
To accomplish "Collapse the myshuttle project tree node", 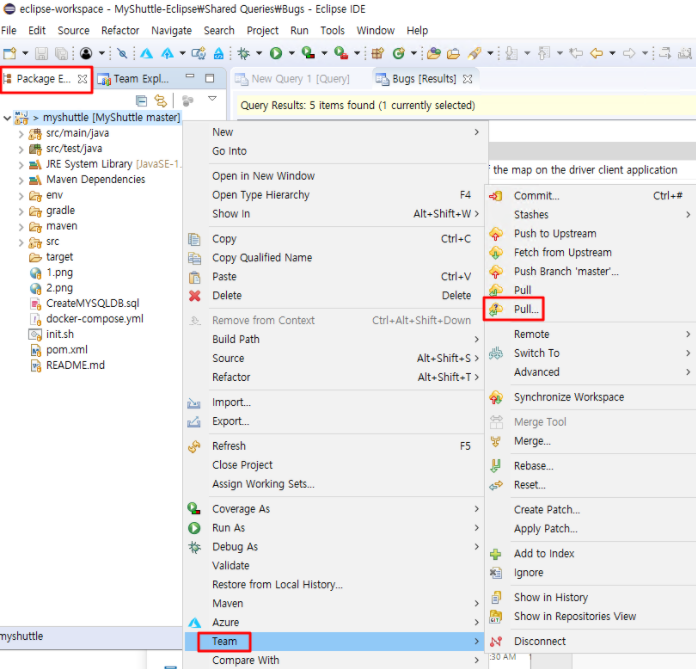I will point(7,118).
